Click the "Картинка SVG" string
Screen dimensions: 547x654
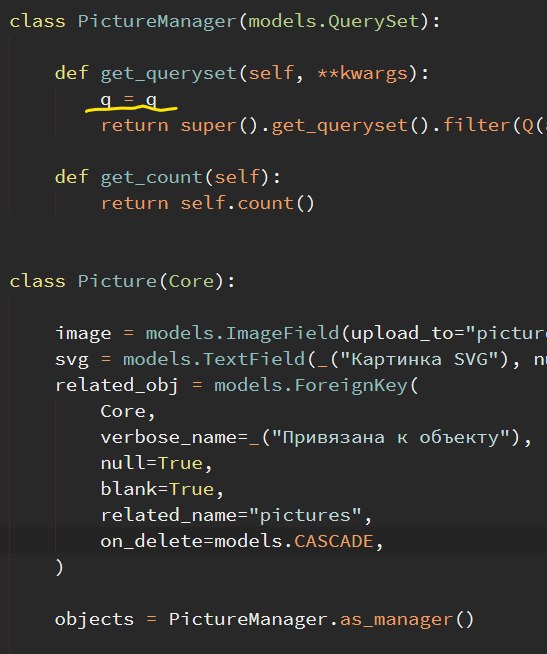[x=419, y=360]
